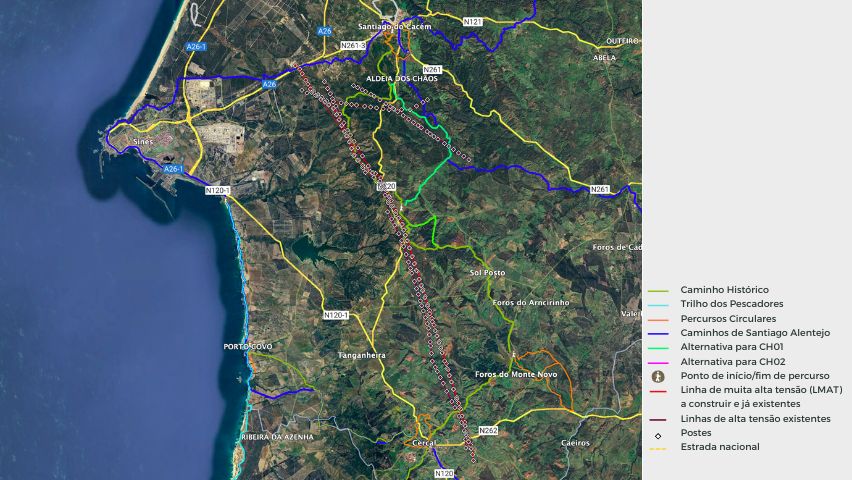Click the 'RIBEIRA DA AZENHA' map label
852x480 pixels.
[x=277, y=437]
